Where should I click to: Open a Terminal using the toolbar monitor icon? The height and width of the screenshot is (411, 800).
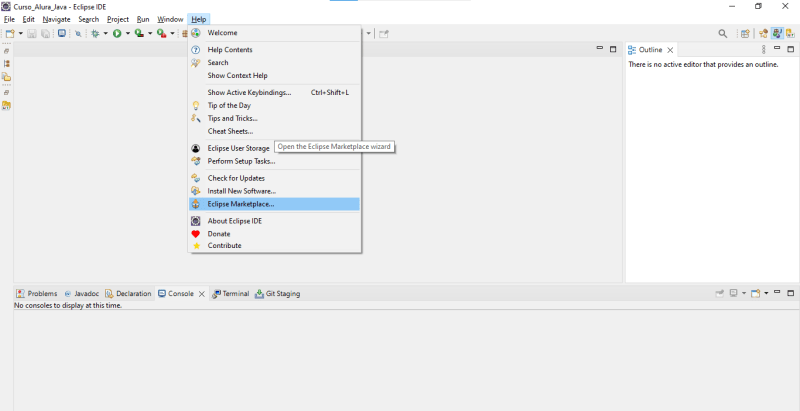61,34
